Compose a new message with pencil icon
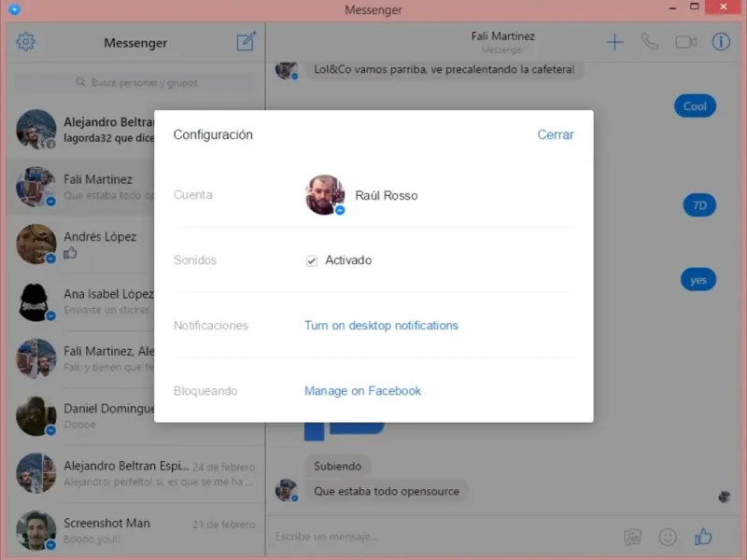The height and width of the screenshot is (560, 747). coord(247,41)
